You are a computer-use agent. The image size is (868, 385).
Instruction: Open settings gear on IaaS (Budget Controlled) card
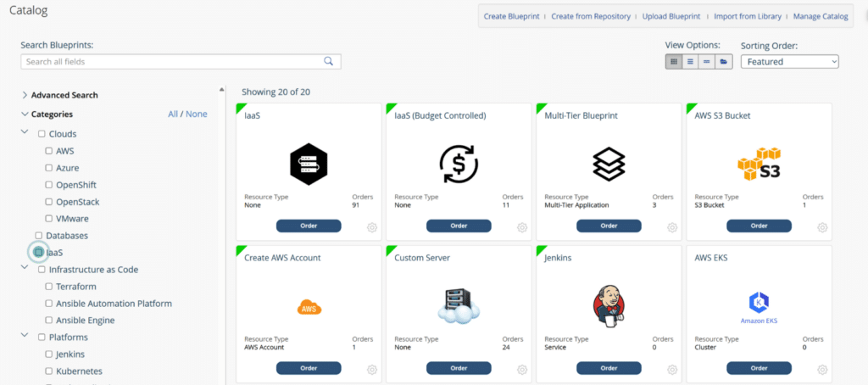pos(522,227)
